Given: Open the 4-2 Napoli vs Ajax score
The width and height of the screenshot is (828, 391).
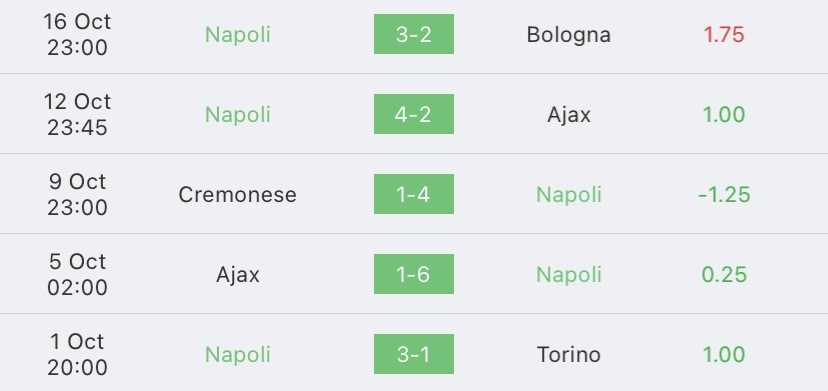Looking at the screenshot, I should (413, 114).
